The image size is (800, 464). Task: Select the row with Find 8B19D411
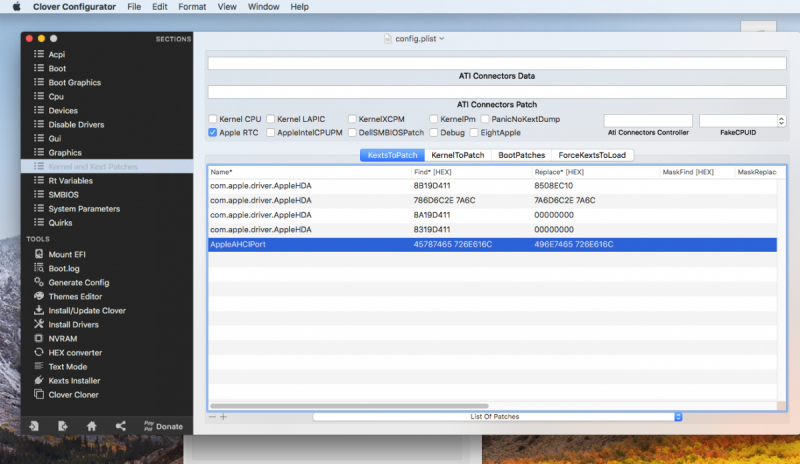[492, 186]
